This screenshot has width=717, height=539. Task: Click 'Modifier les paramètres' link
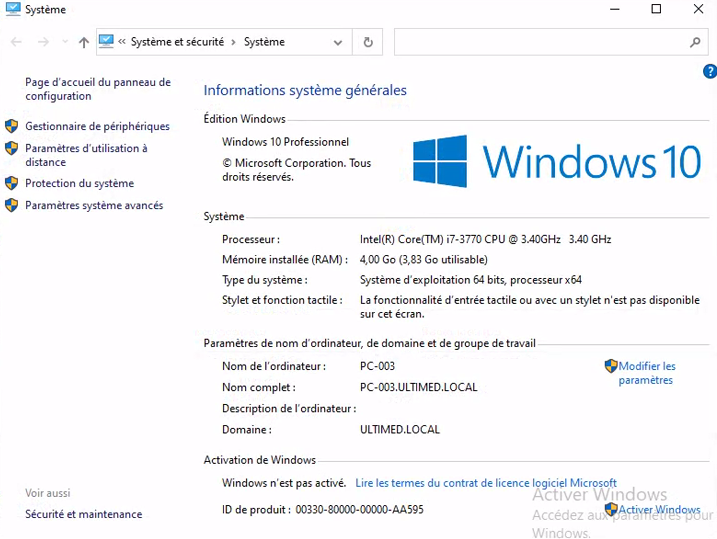coord(647,373)
